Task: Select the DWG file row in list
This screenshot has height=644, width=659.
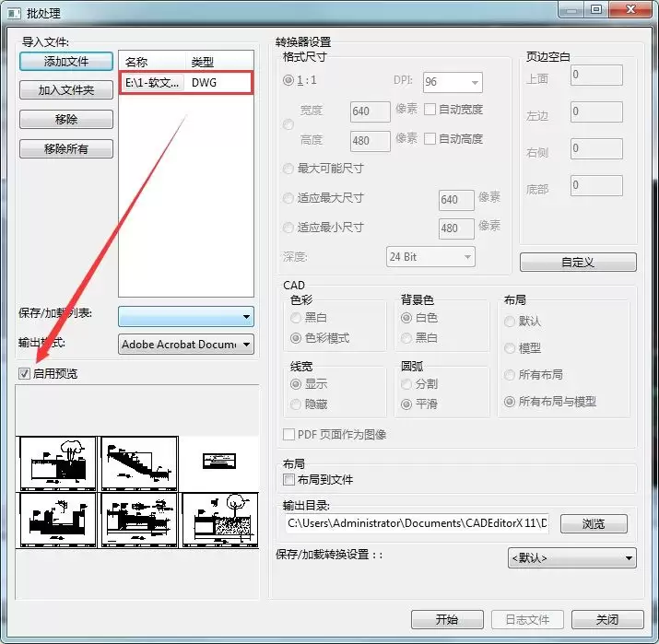Action: pos(186,82)
